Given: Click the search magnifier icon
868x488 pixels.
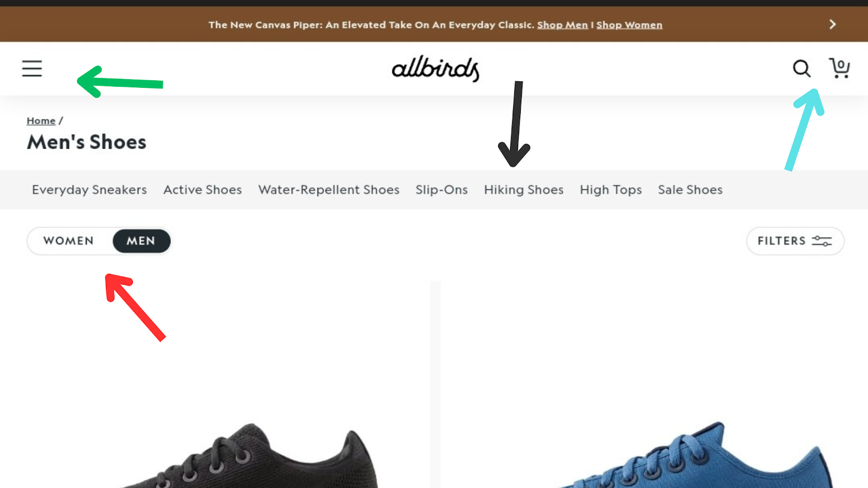Looking at the screenshot, I should 801,68.
